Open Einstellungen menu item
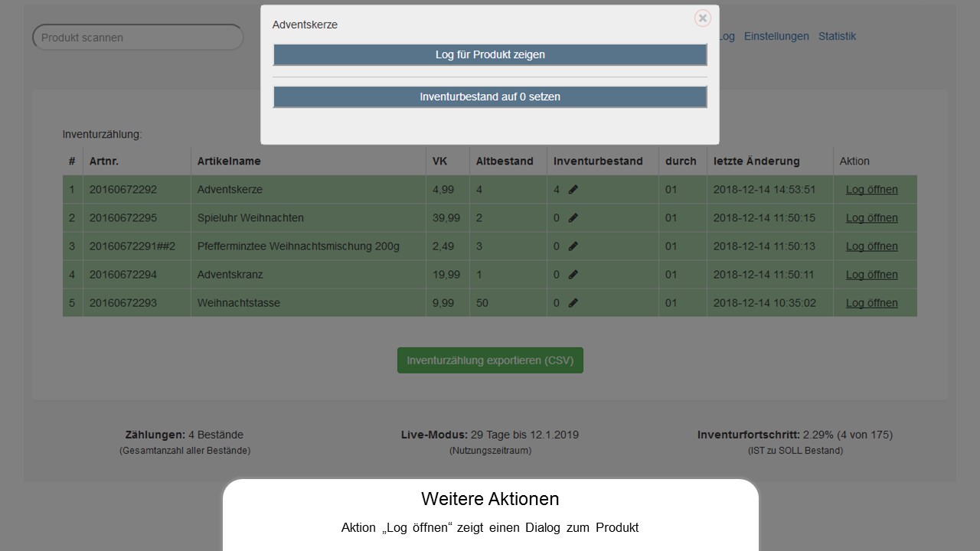 [776, 37]
